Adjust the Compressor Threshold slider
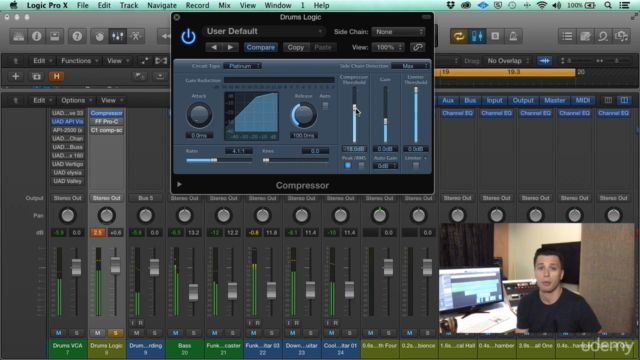This screenshot has width=640, height=360. tap(354, 107)
